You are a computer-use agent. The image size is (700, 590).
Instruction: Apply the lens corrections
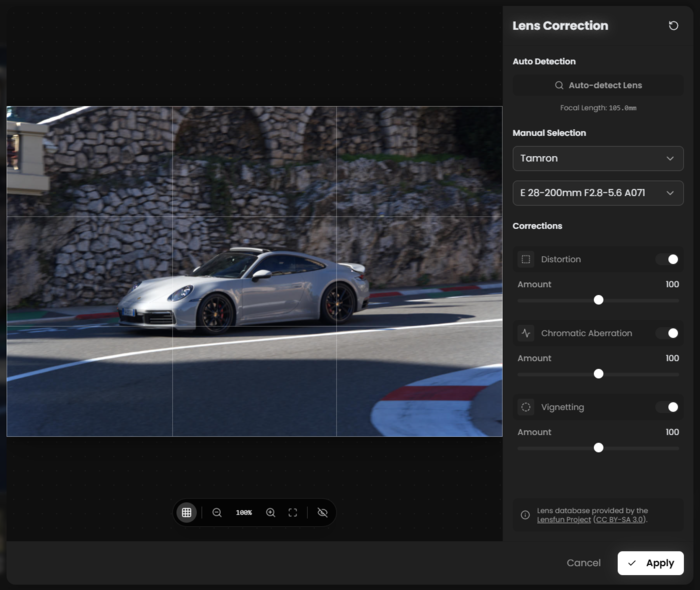pos(650,563)
